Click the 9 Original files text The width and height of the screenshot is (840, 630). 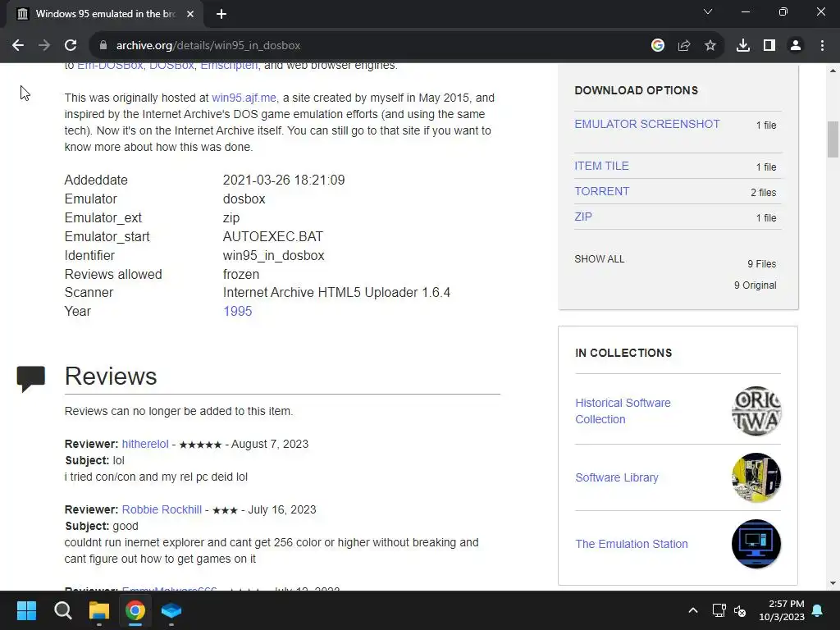pyautogui.click(x=755, y=285)
